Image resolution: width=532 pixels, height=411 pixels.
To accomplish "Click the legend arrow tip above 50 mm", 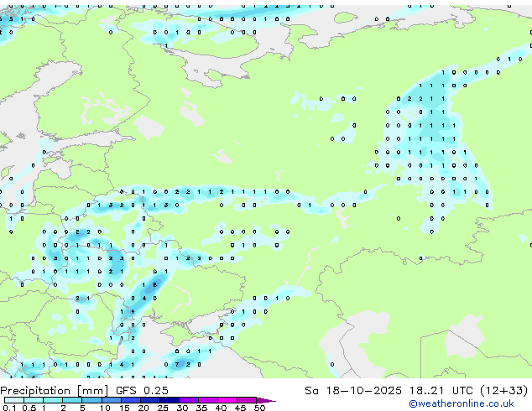I will click(x=266, y=400).
